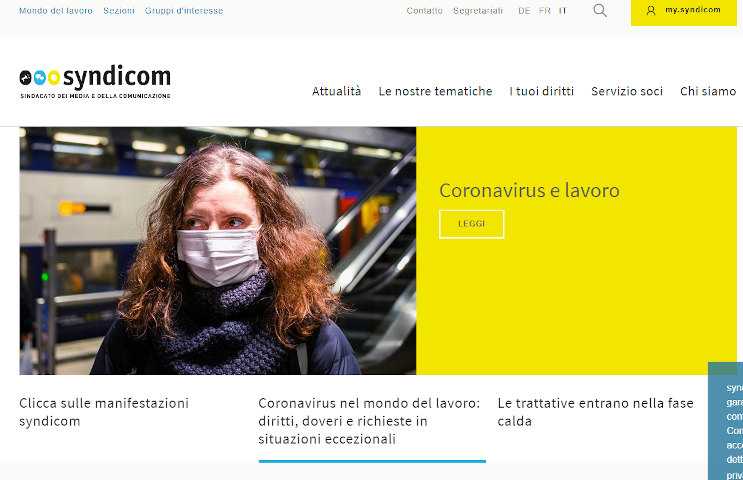743x480 pixels.
Task: Select the IT language option
Action: click(x=562, y=10)
